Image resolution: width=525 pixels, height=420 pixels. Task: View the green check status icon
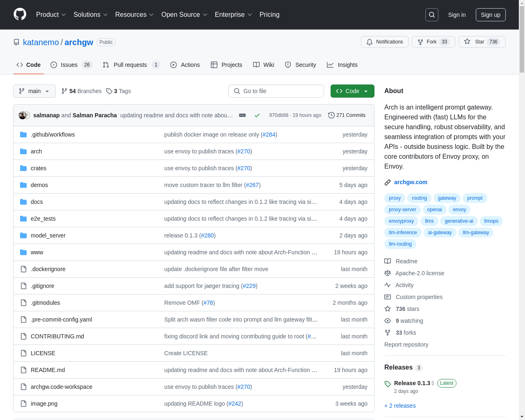pos(257,115)
